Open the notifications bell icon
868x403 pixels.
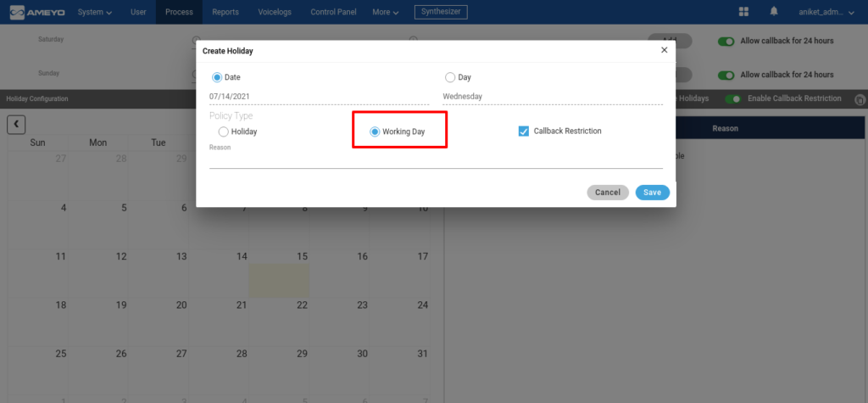point(774,12)
